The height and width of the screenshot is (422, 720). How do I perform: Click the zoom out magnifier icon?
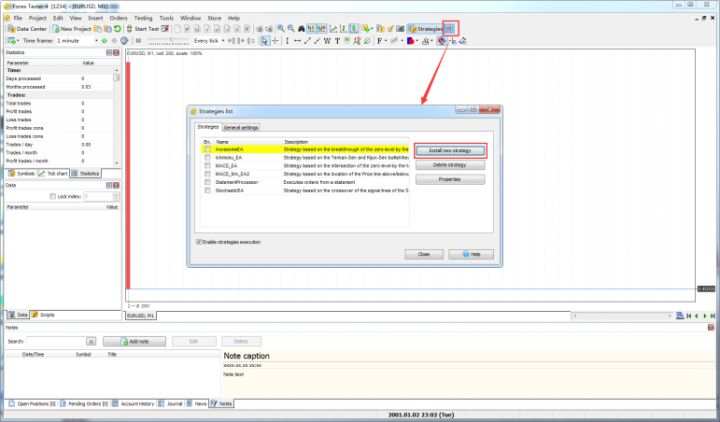coord(291,29)
